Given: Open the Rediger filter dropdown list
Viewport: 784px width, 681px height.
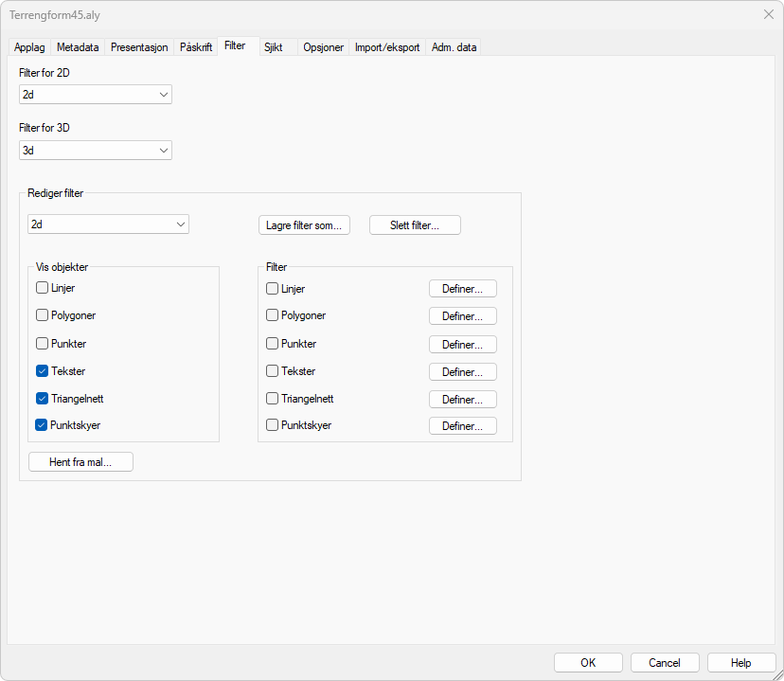Looking at the screenshot, I should tap(108, 224).
